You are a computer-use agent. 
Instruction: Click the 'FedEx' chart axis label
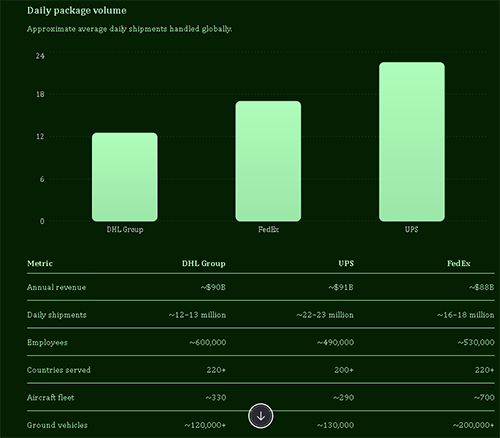click(x=268, y=229)
